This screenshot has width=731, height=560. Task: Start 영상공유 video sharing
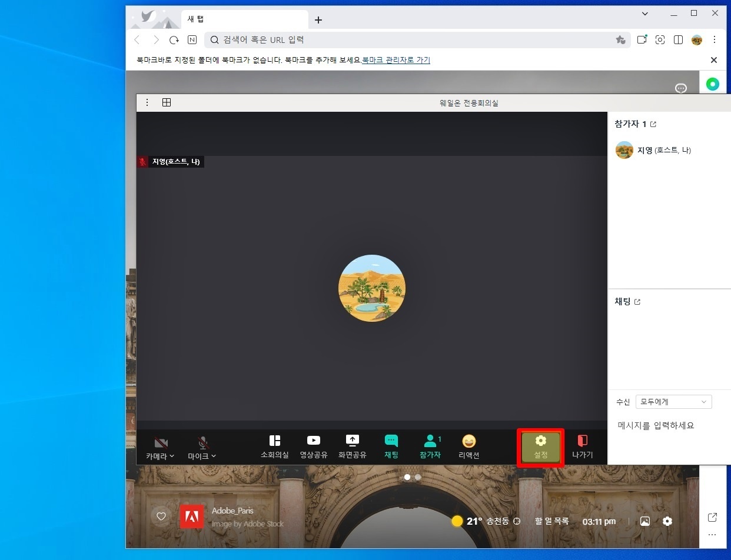click(313, 447)
